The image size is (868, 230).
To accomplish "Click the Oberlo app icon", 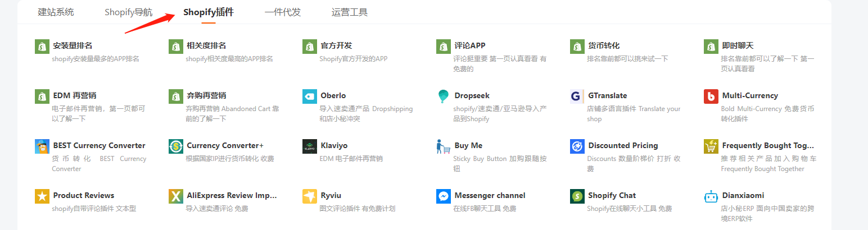I will [310, 96].
